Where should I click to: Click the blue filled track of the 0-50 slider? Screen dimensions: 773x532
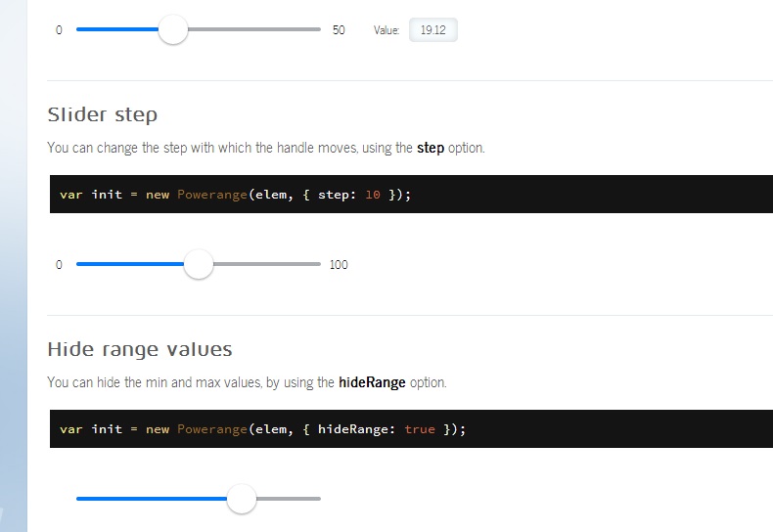[117, 29]
